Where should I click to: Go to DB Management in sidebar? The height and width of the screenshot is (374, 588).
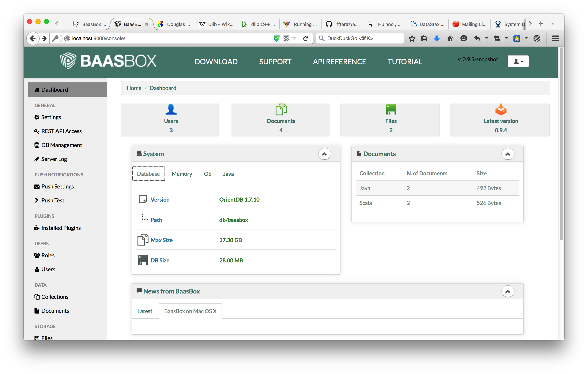coord(61,145)
